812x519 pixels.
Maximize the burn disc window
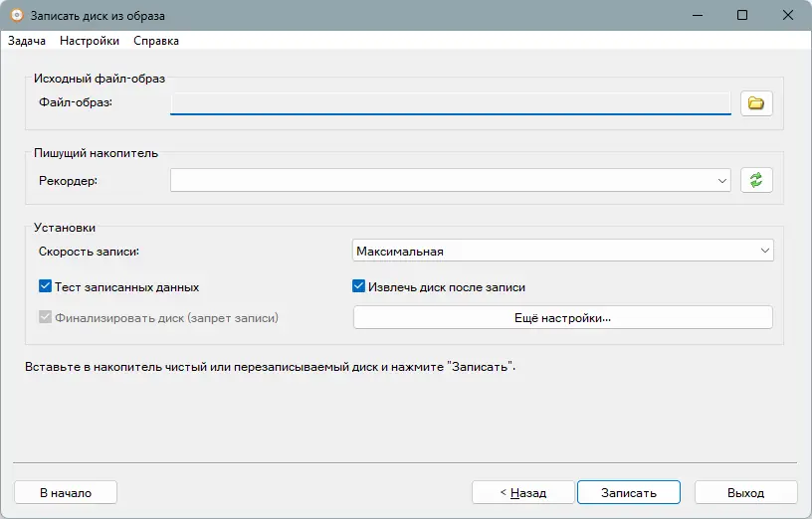click(742, 16)
